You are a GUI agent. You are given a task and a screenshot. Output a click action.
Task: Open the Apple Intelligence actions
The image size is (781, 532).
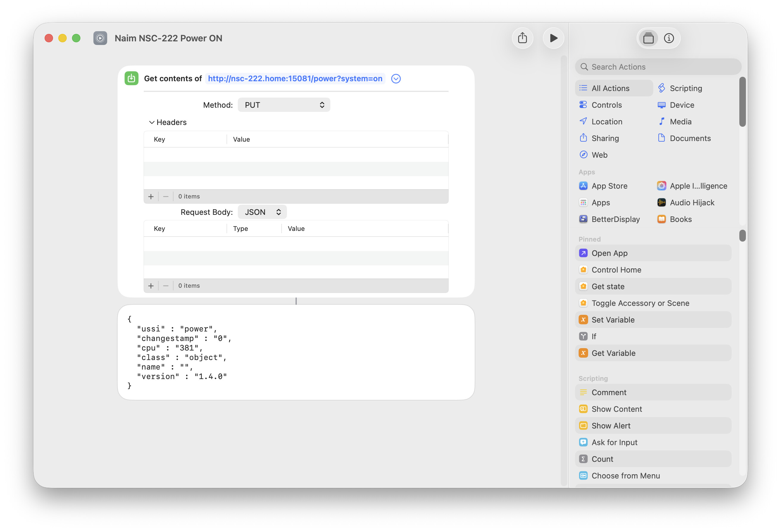[x=698, y=186]
